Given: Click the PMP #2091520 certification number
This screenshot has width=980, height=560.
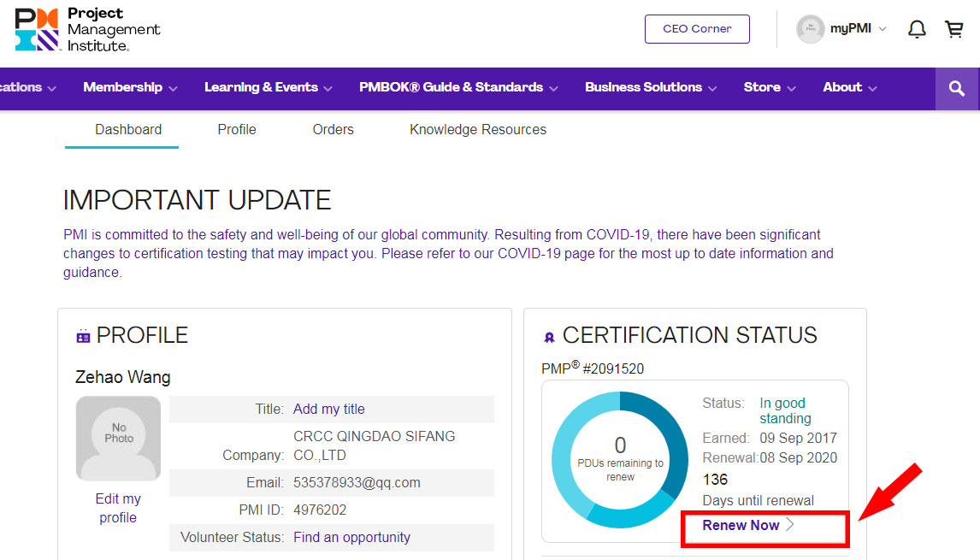Looking at the screenshot, I should point(593,368).
